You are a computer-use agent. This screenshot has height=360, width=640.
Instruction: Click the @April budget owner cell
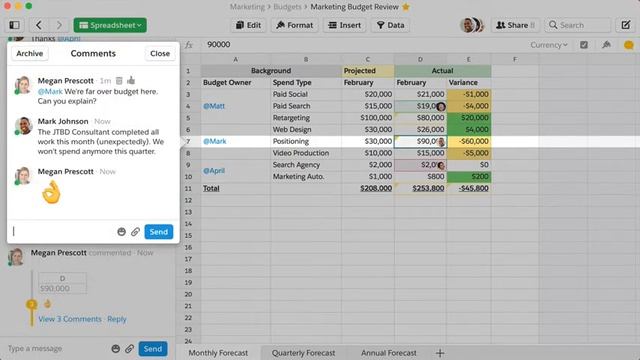(x=236, y=171)
